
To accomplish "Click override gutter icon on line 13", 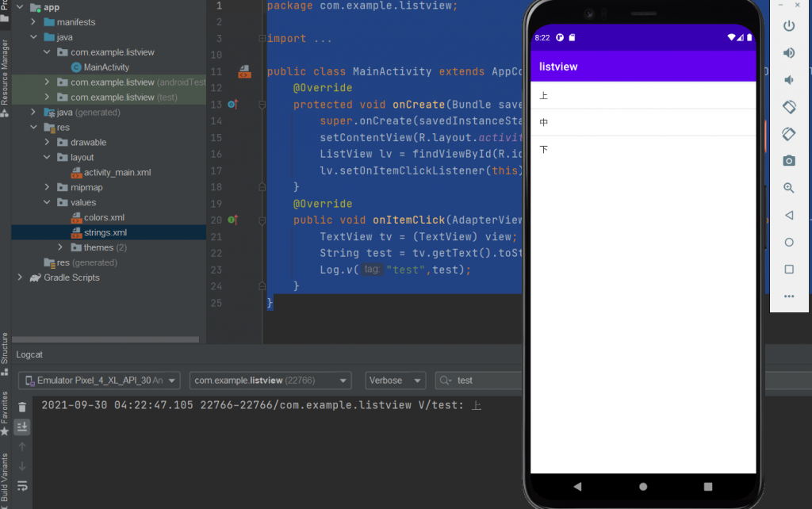I will click(233, 104).
